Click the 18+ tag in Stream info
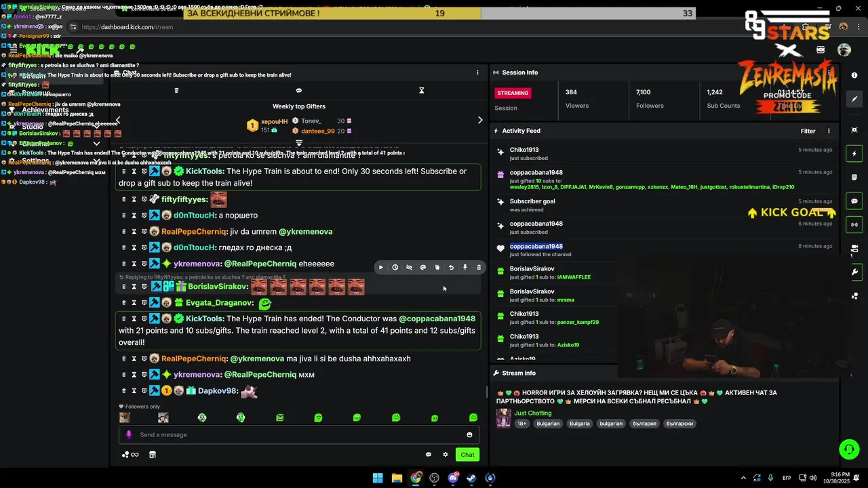This screenshot has height=488, width=868. tap(521, 424)
